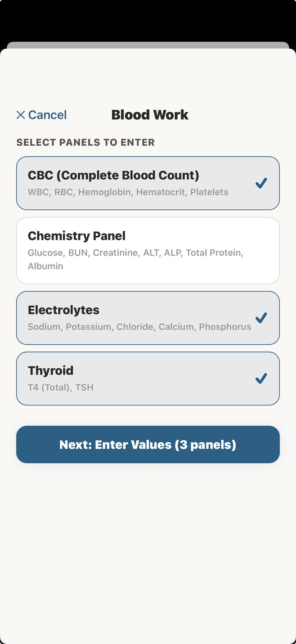Uncheck the CBC panel checkmark
This screenshot has height=644, width=296.
pyautogui.click(x=261, y=183)
